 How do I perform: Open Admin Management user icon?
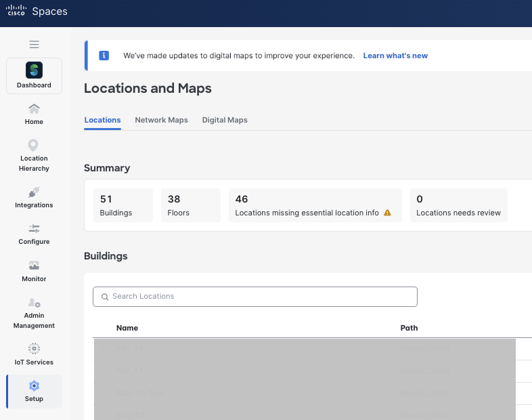tap(34, 303)
